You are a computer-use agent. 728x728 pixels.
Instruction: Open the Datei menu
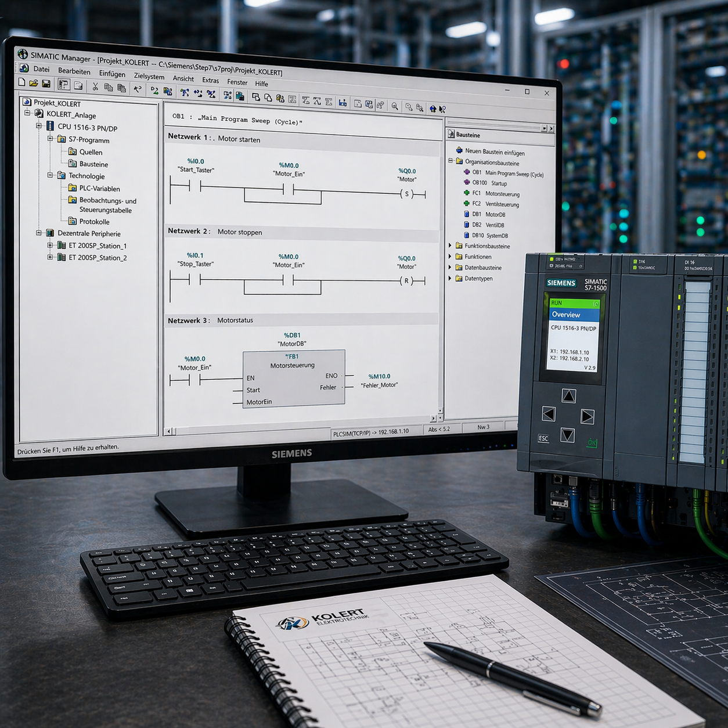tap(41, 69)
